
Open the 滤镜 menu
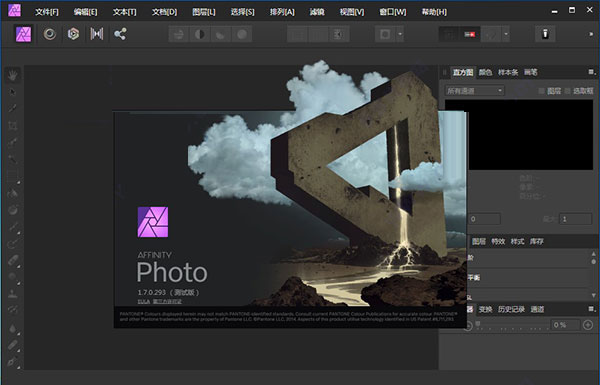click(x=317, y=12)
